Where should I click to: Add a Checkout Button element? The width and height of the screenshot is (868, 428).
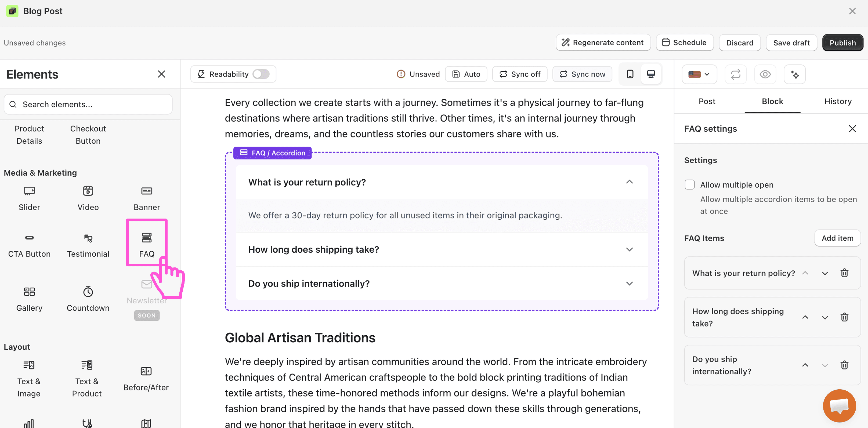click(x=88, y=135)
